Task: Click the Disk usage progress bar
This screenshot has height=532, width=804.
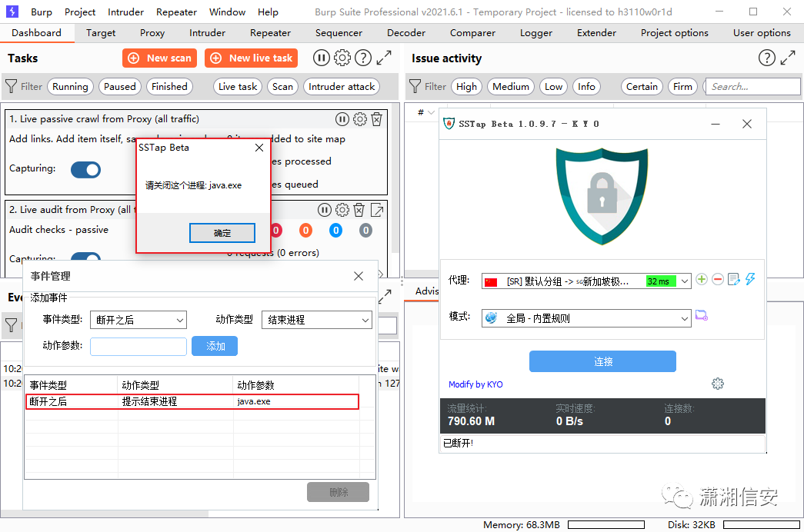Action: pyautogui.click(x=762, y=525)
